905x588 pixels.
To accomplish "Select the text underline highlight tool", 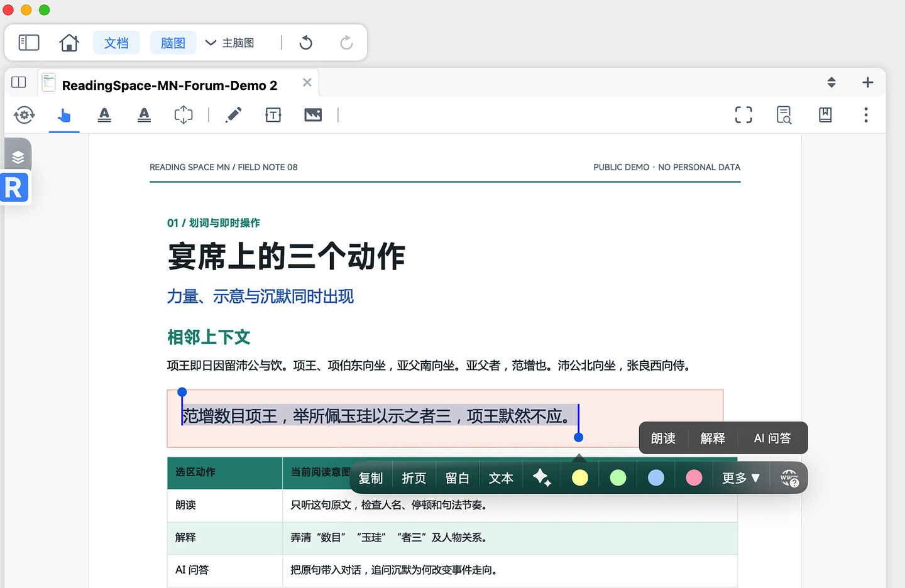I will [104, 115].
